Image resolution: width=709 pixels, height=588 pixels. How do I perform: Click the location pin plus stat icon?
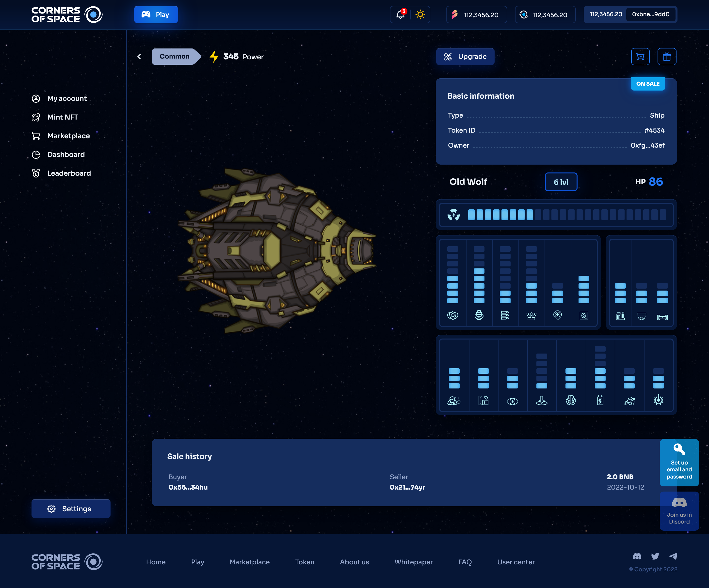(557, 315)
